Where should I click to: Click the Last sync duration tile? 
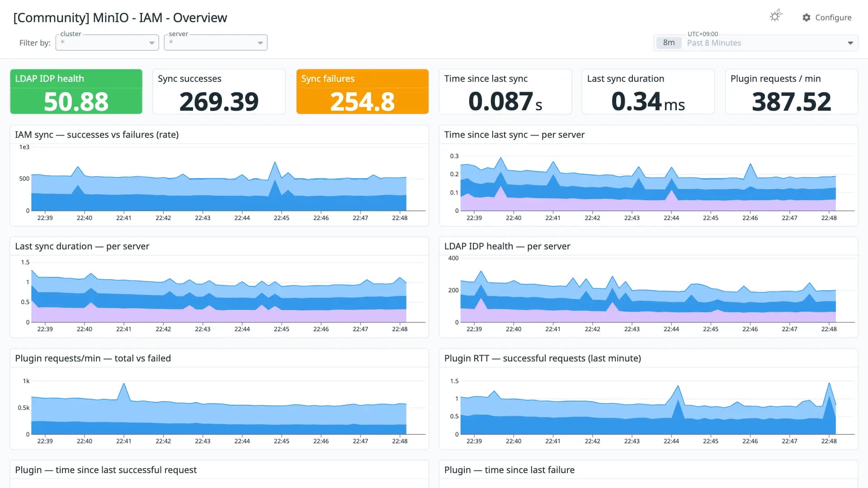pyautogui.click(x=648, y=91)
